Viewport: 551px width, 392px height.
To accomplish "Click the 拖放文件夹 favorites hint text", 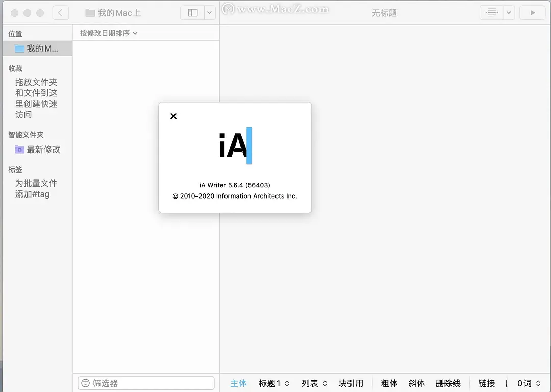I will pos(36,99).
